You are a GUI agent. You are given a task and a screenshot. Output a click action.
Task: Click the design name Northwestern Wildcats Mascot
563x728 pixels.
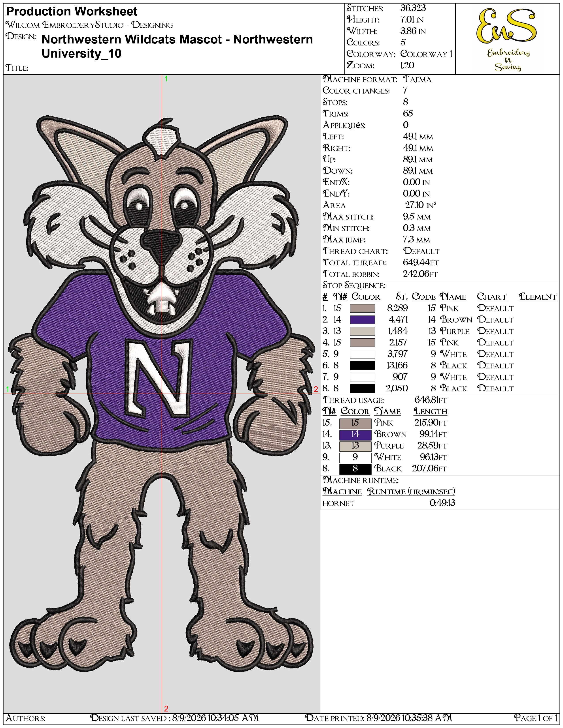point(132,39)
